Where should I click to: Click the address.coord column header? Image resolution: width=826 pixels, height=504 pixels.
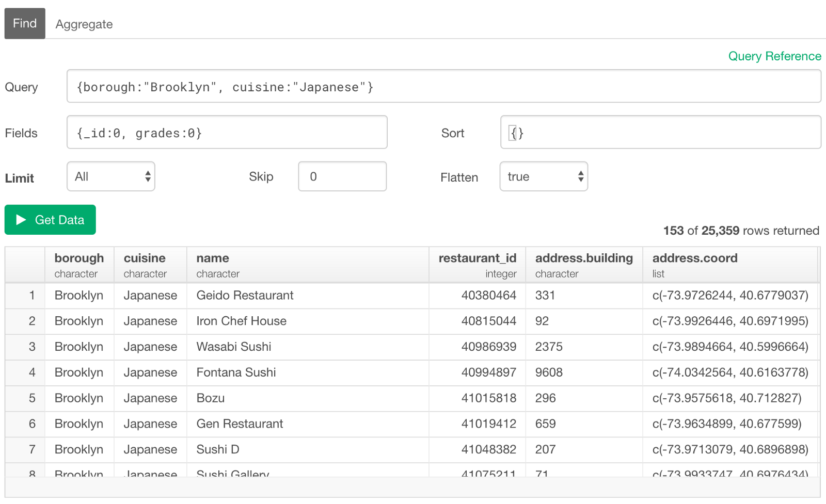click(730, 265)
